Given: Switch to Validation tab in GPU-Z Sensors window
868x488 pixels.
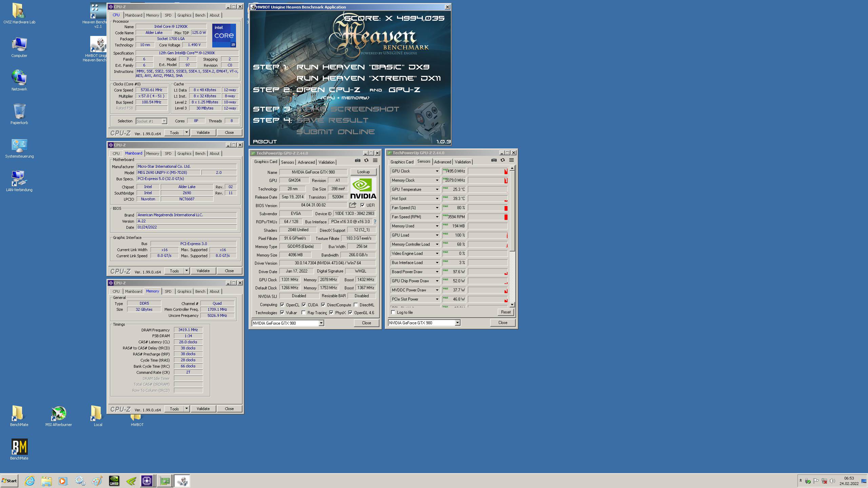Looking at the screenshot, I should tap(462, 162).
